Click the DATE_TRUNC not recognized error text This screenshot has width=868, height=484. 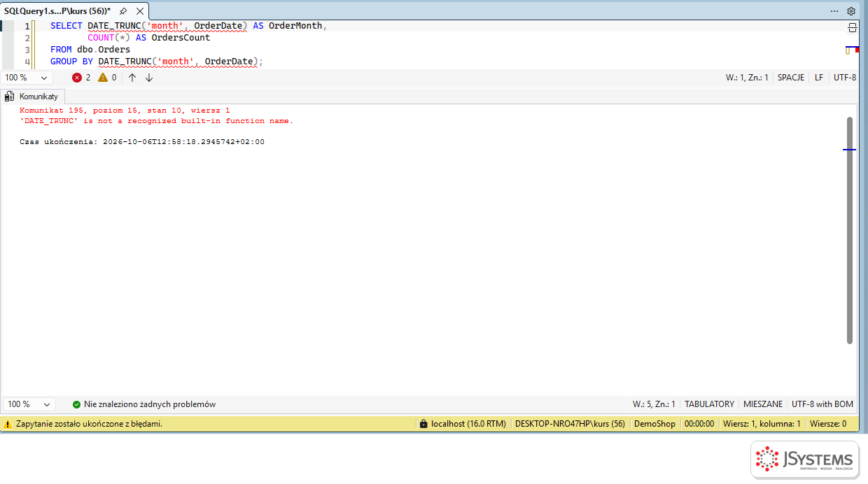156,121
